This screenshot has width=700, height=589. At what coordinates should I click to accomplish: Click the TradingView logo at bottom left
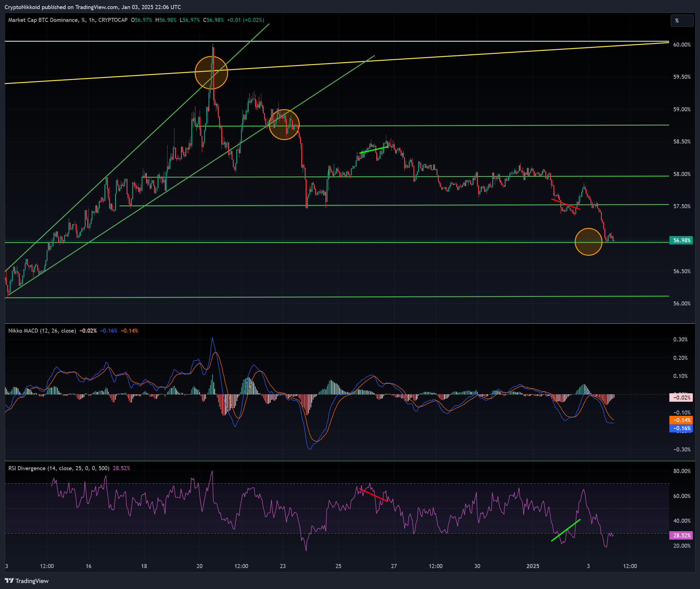point(27,581)
